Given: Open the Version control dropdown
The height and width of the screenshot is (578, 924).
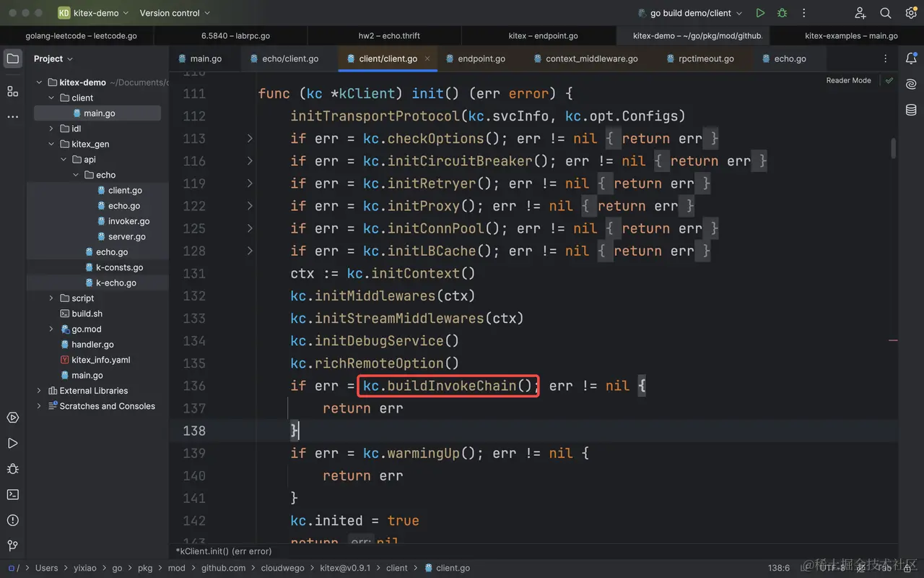Looking at the screenshot, I should coord(175,13).
